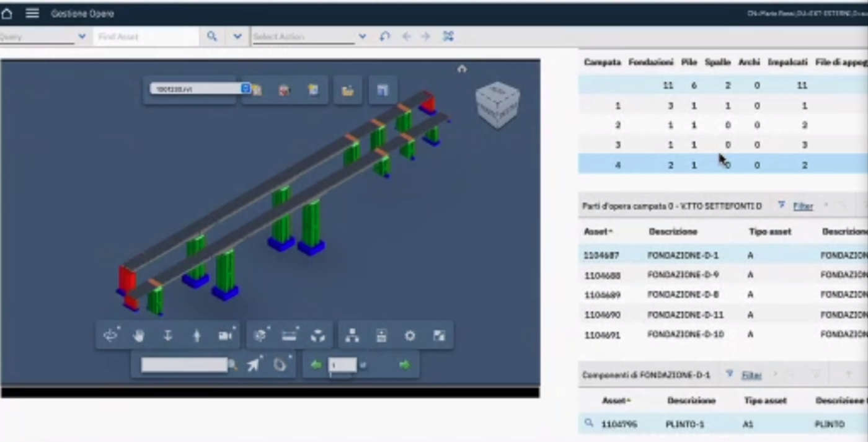Screen dimensions: 868x442
Task: Select the PLINTO-1 component row
Action: (723, 424)
